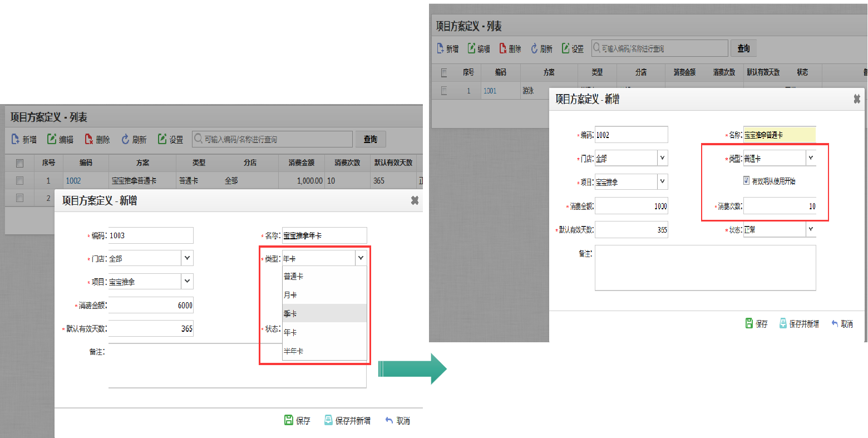The height and width of the screenshot is (438, 868).
Task: Click 新增 icon in the list showing 游泳
Action: pyautogui.click(x=441, y=48)
